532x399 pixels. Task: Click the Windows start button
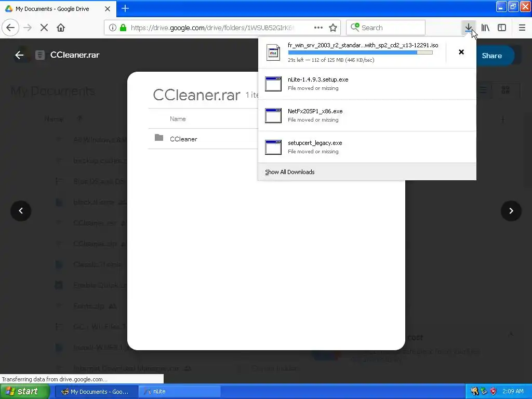coord(25,392)
